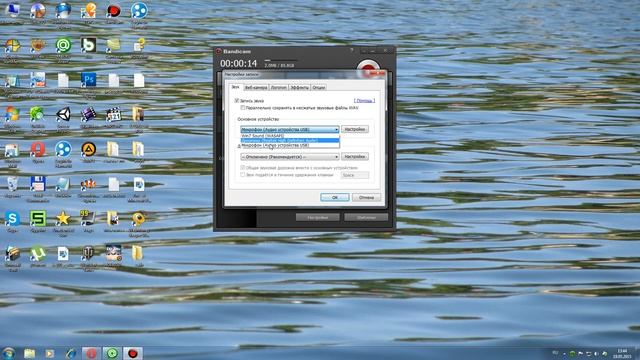Open Windows Explorer from the taskbar
Image resolution: width=640 pixels, height=360 pixels.
29,353
